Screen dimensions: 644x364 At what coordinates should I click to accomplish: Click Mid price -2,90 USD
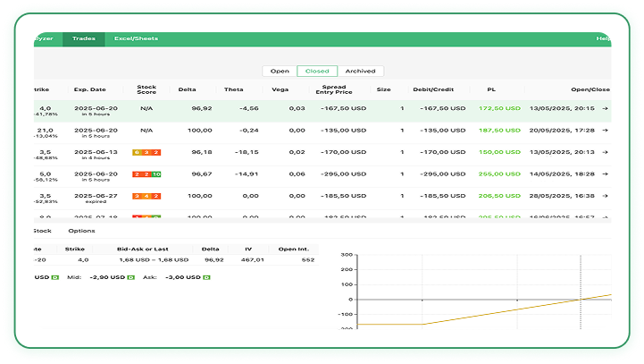(107, 277)
